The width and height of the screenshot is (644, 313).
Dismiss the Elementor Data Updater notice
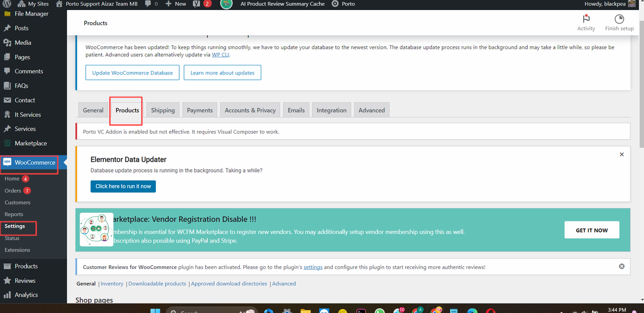(621, 154)
